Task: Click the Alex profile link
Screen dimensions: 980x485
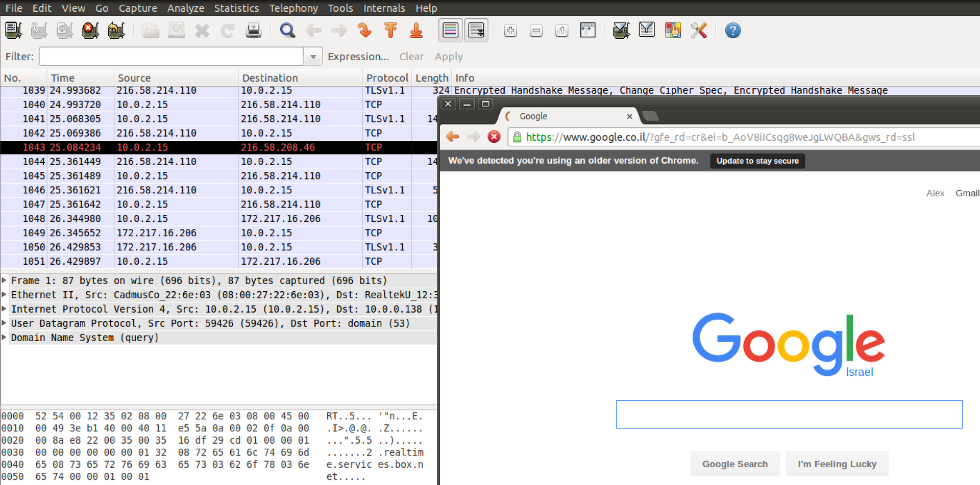Action: tap(935, 193)
